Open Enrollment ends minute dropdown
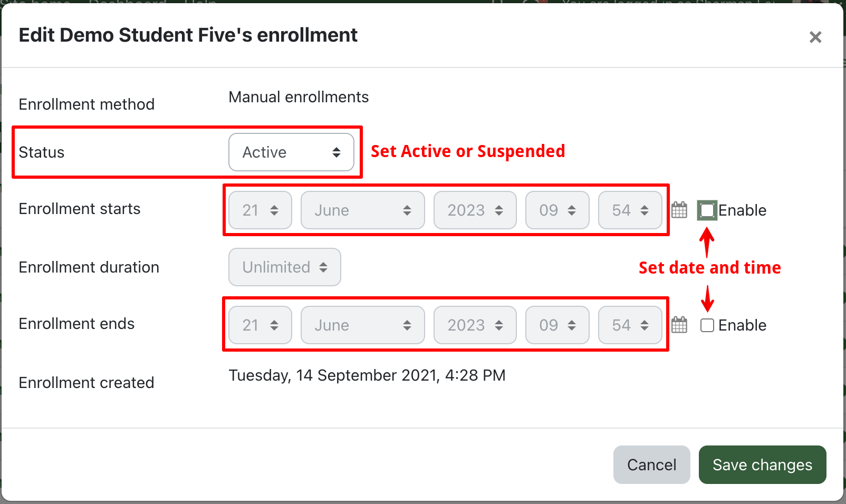The width and height of the screenshot is (846, 504). pyautogui.click(x=630, y=325)
